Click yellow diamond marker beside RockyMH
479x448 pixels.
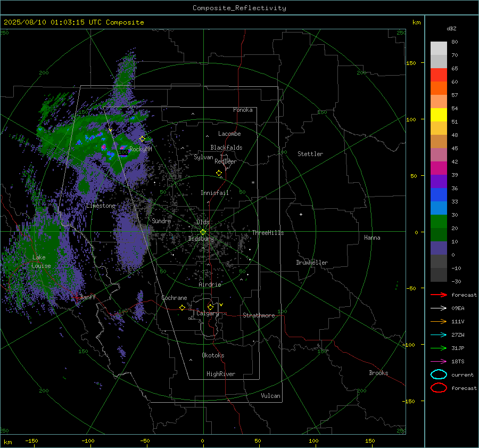click(x=142, y=139)
